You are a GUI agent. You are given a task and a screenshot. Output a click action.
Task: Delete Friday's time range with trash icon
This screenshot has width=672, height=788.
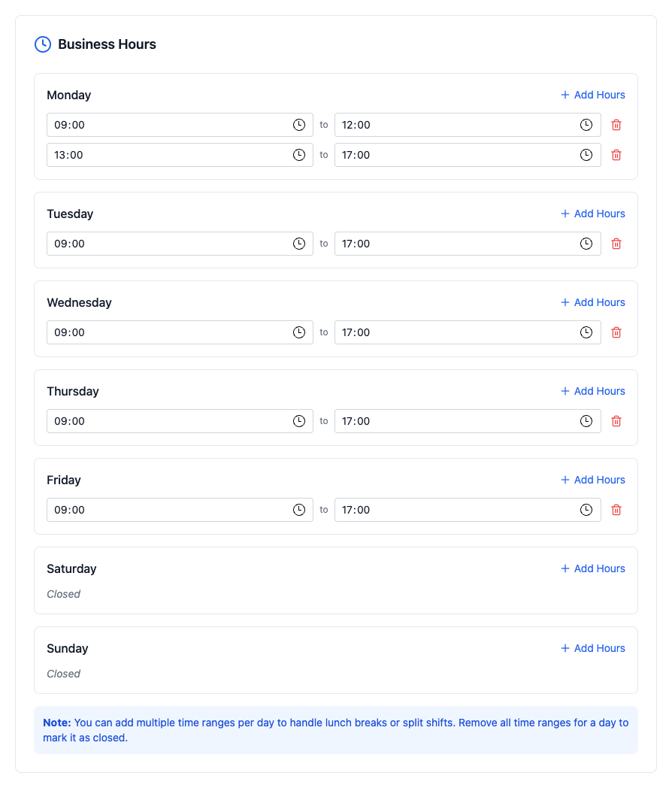point(616,510)
